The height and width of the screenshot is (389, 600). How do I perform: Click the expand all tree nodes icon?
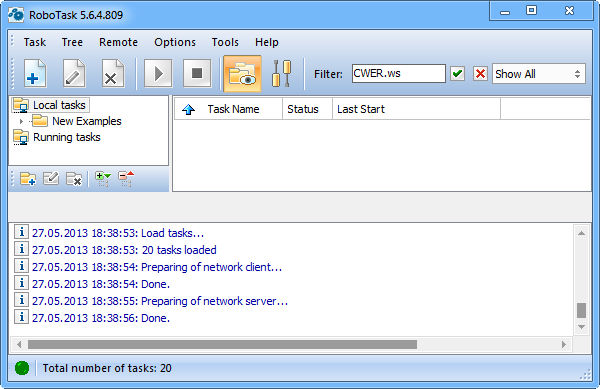point(103,179)
